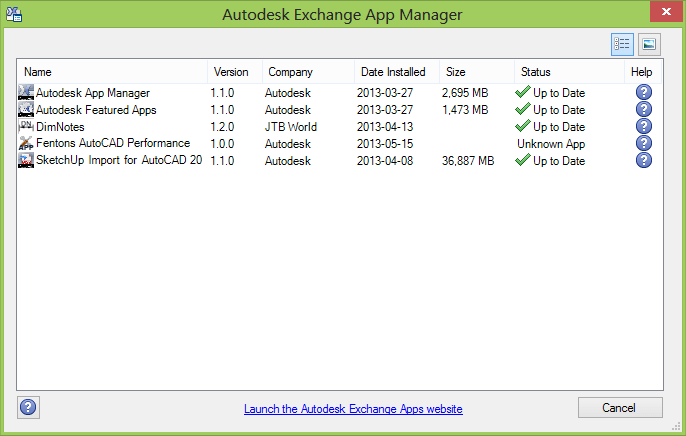Screen dimensions: 686x436
Task: Click the Unknown App status text
Action: 551,144
